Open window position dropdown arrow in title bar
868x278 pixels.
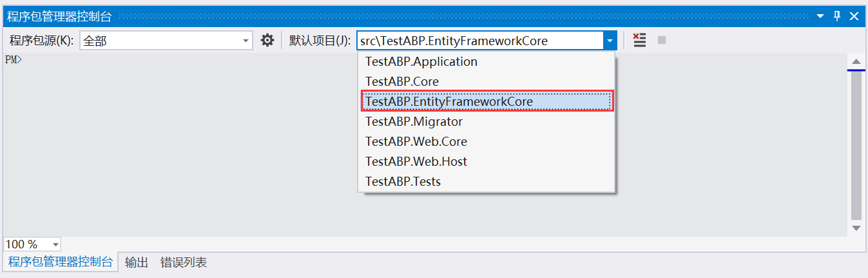coord(820,17)
